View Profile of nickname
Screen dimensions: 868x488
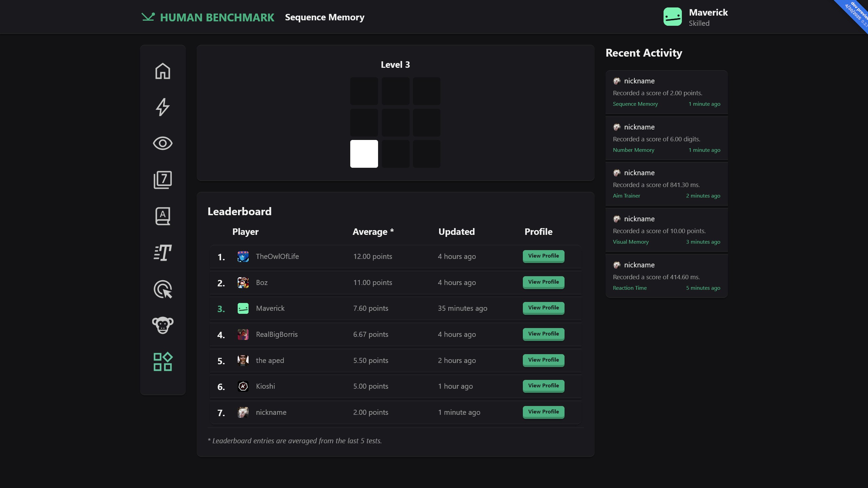point(544,412)
